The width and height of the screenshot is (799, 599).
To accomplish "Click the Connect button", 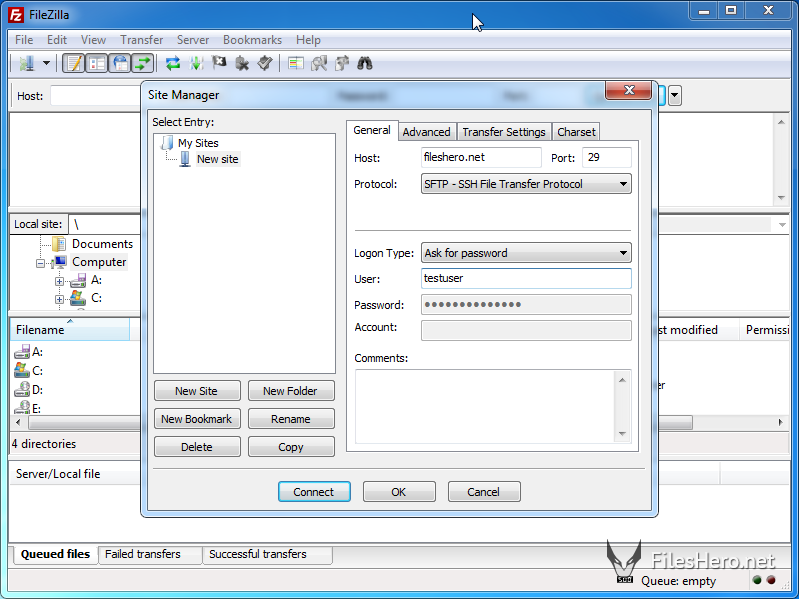I will (314, 492).
